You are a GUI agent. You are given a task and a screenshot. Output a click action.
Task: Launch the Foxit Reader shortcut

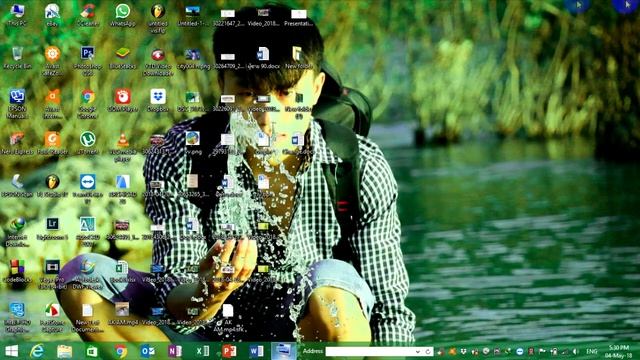pos(52,143)
